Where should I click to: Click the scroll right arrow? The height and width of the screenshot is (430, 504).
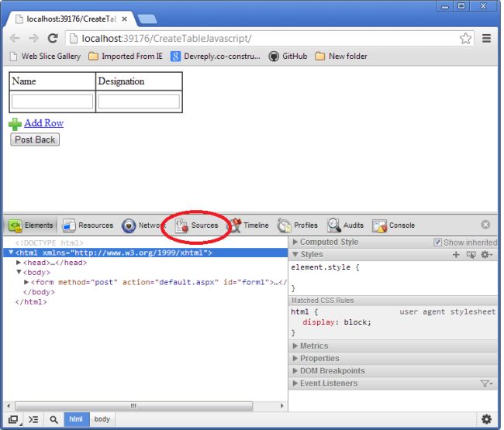click(x=282, y=406)
